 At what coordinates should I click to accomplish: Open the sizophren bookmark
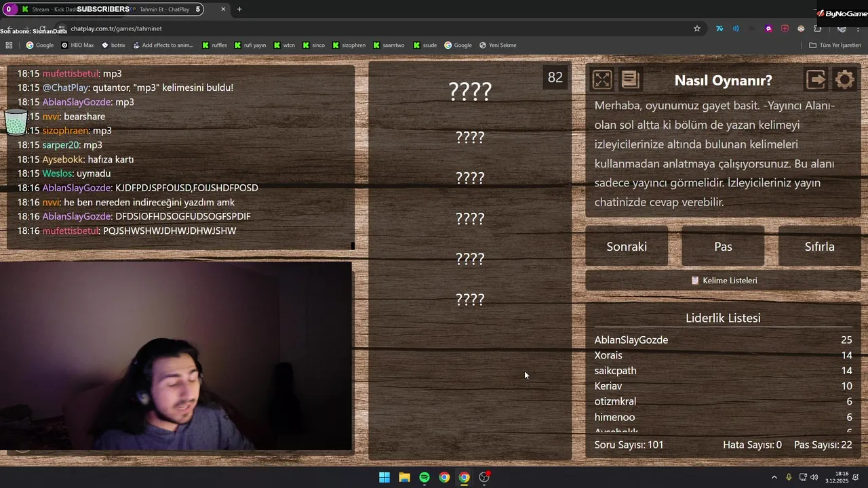point(349,45)
